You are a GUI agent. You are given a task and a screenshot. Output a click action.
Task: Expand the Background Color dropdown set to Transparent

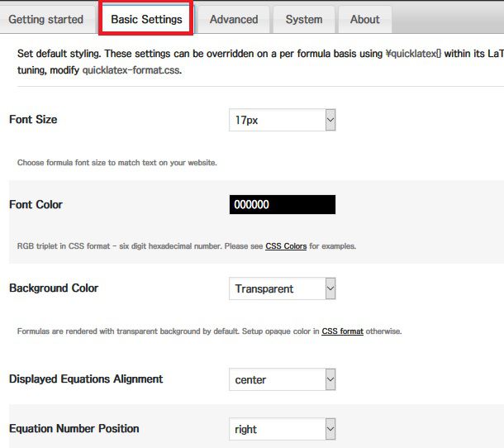click(x=283, y=288)
